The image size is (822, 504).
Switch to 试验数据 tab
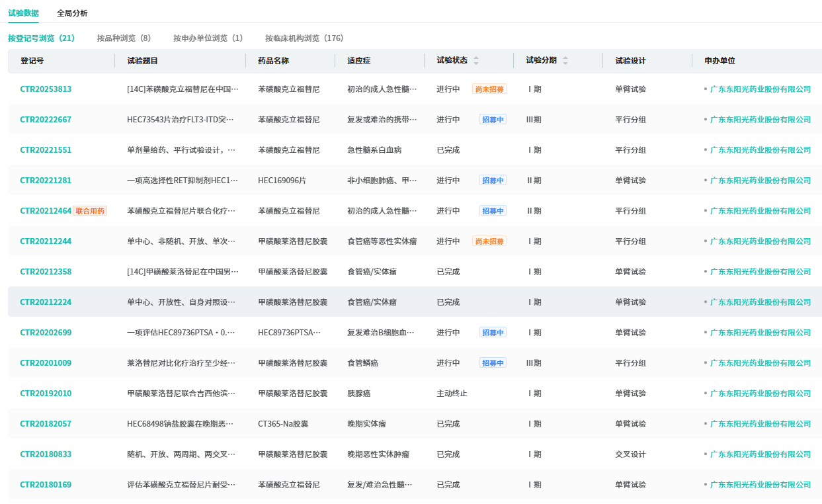pos(23,13)
